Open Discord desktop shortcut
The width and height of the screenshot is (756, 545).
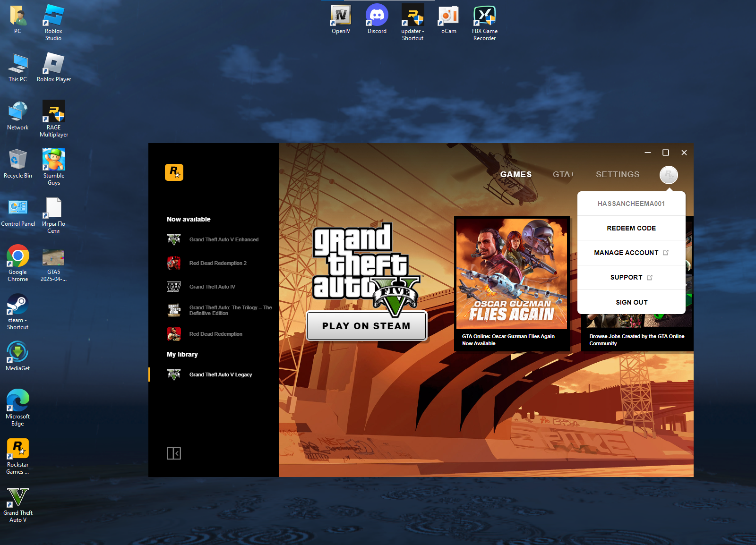[377, 19]
